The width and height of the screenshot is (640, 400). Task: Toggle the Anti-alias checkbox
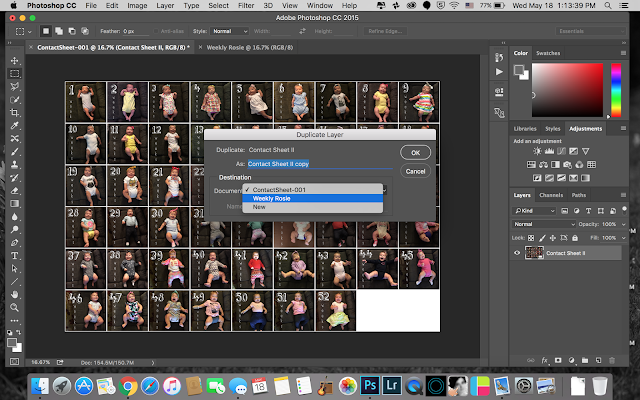(x=156, y=31)
